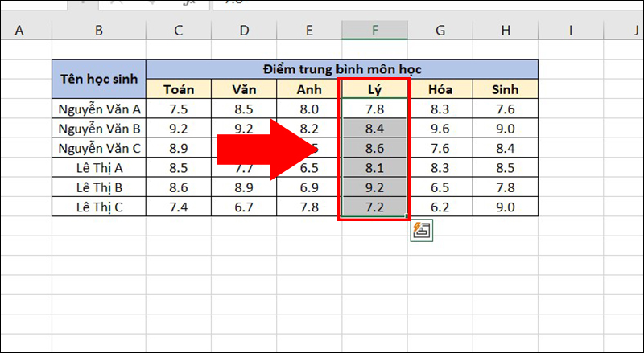
Task: Select column I header
Action: (571, 31)
